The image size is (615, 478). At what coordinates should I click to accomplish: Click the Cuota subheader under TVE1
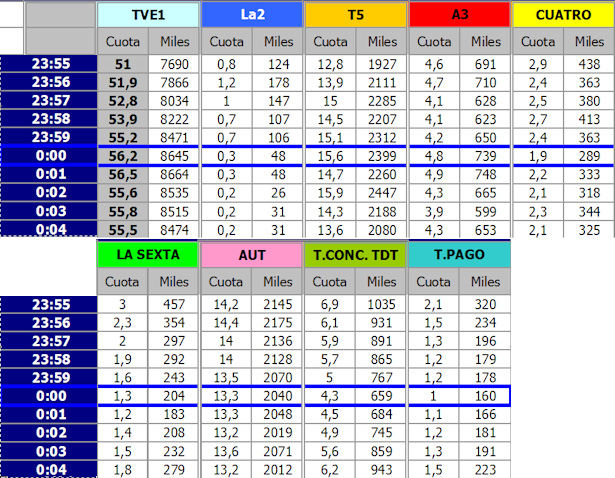coord(122,42)
